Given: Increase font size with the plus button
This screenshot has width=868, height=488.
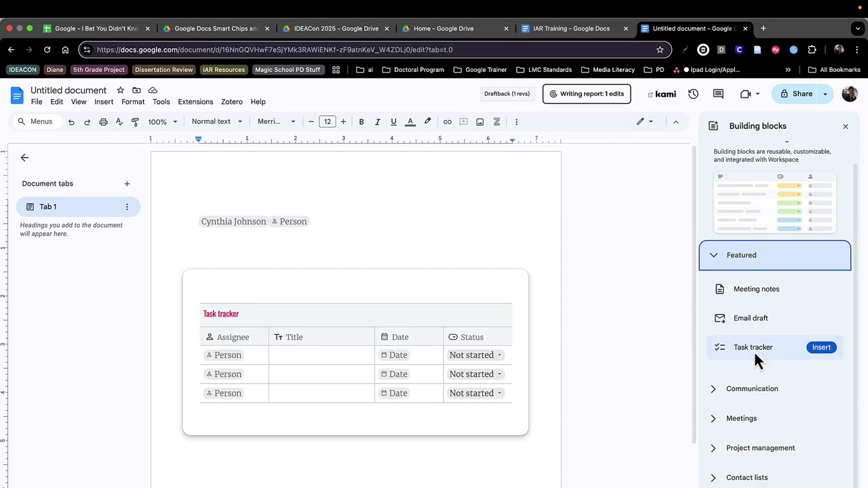Looking at the screenshot, I should 343,122.
